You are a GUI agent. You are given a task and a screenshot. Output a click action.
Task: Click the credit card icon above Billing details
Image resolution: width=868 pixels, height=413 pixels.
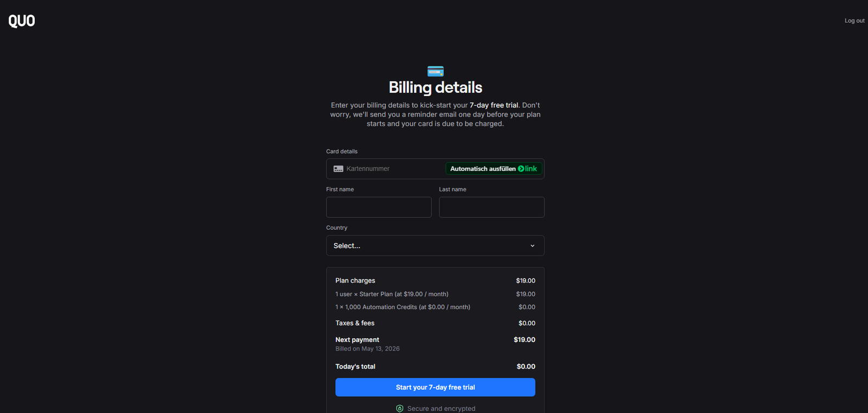(435, 71)
